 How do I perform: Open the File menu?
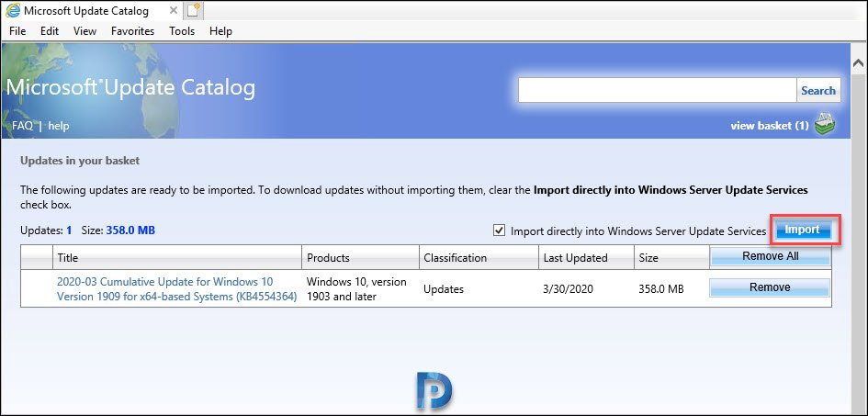click(17, 31)
